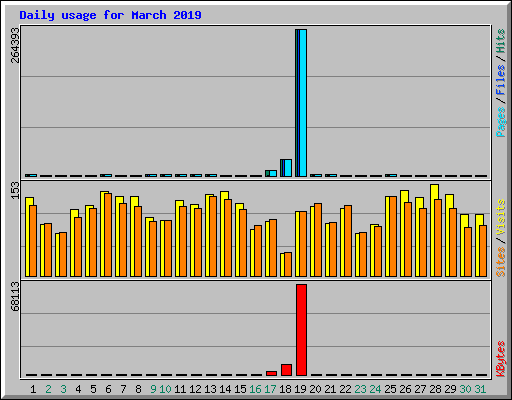
Task: Click the day 13 axis label
Action: click(x=210, y=389)
